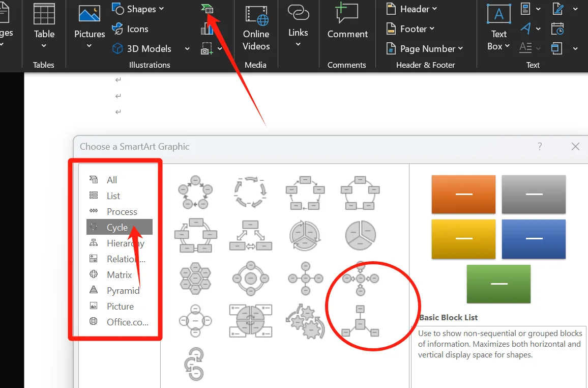This screenshot has width=588, height=388.
Task: Open the Icons gallery
Action: pyautogui.click(x=131, y=29)
